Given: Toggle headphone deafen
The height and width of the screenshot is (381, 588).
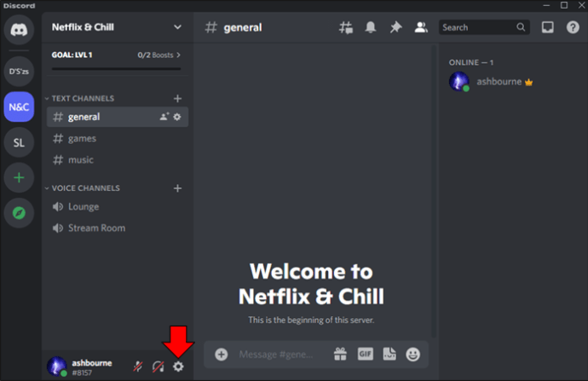Looking at the screenshot, I should coord(158,367).
